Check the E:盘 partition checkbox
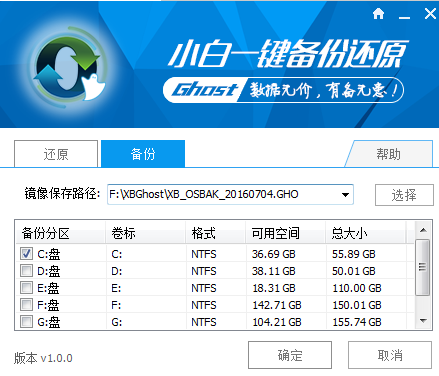439x376 pixels. click(26, 288)
